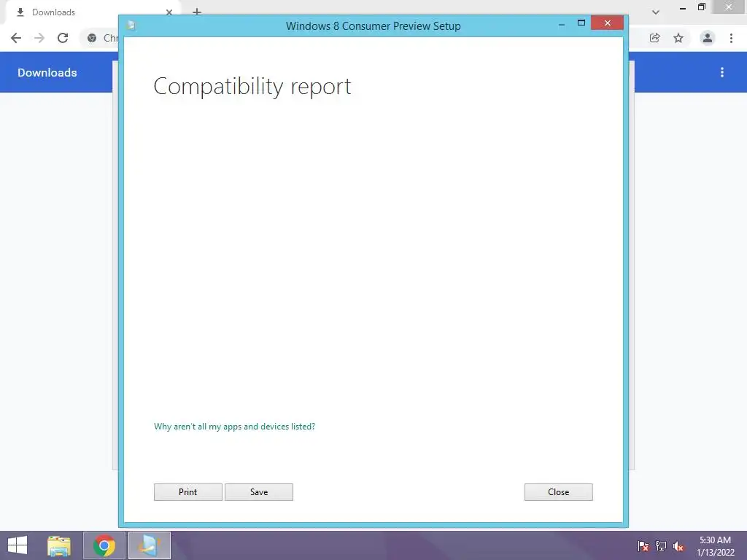Open File Explorer from the taskbar
The image size is (747, 560).
[59, 545]
